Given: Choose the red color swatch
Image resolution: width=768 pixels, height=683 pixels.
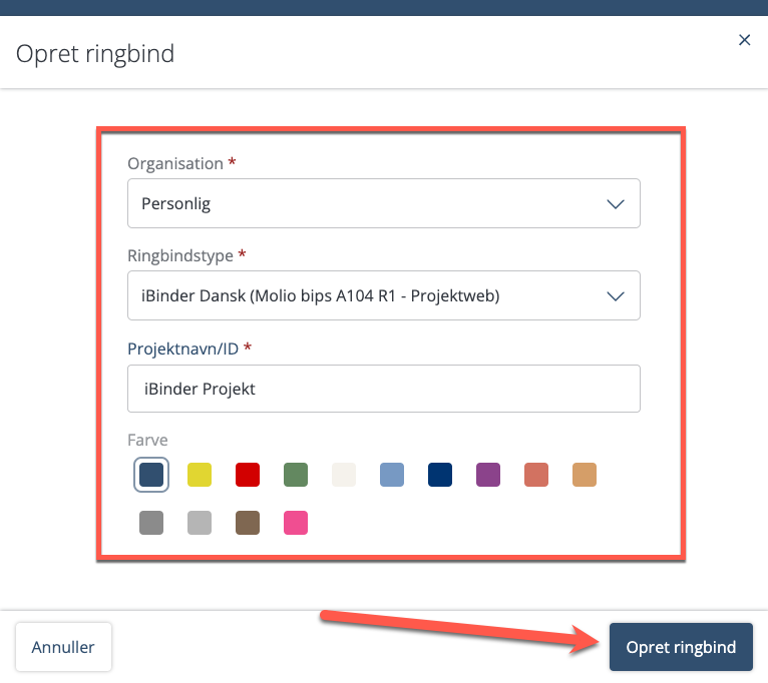Looking at the screenshot, I should (247, 475).
